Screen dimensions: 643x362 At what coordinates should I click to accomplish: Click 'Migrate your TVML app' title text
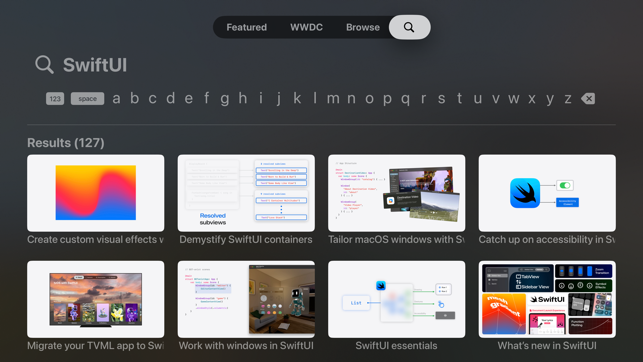coord(96,346)
